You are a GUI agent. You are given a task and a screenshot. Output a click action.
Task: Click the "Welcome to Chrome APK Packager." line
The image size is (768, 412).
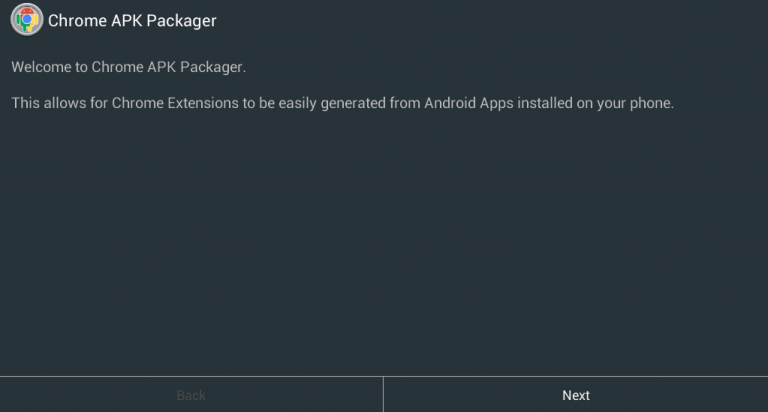tap(128, 67)
